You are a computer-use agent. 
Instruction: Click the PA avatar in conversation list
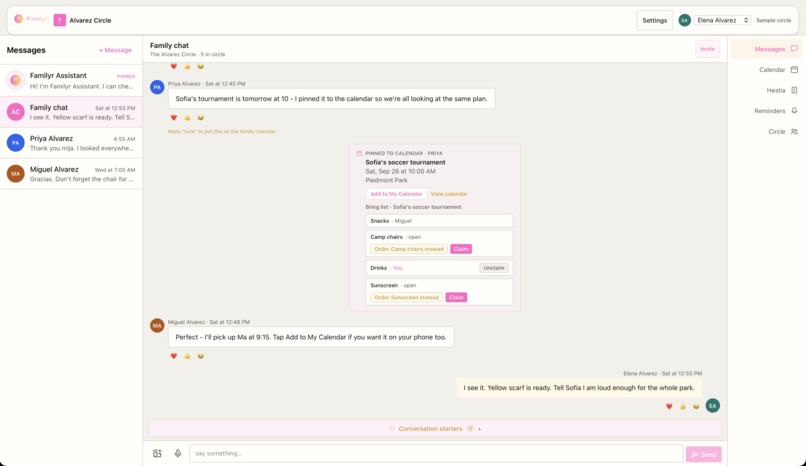click(15, 142)
